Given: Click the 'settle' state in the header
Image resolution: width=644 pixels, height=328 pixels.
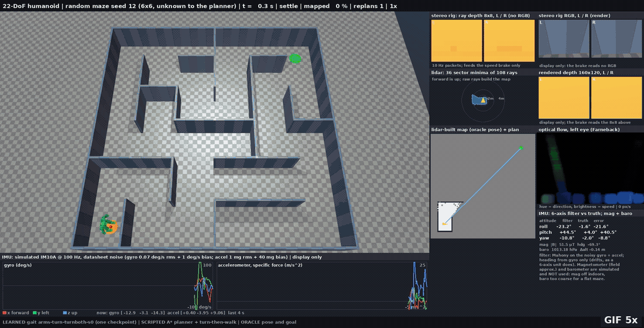Looking at the screenshot, I should [288, 6].
